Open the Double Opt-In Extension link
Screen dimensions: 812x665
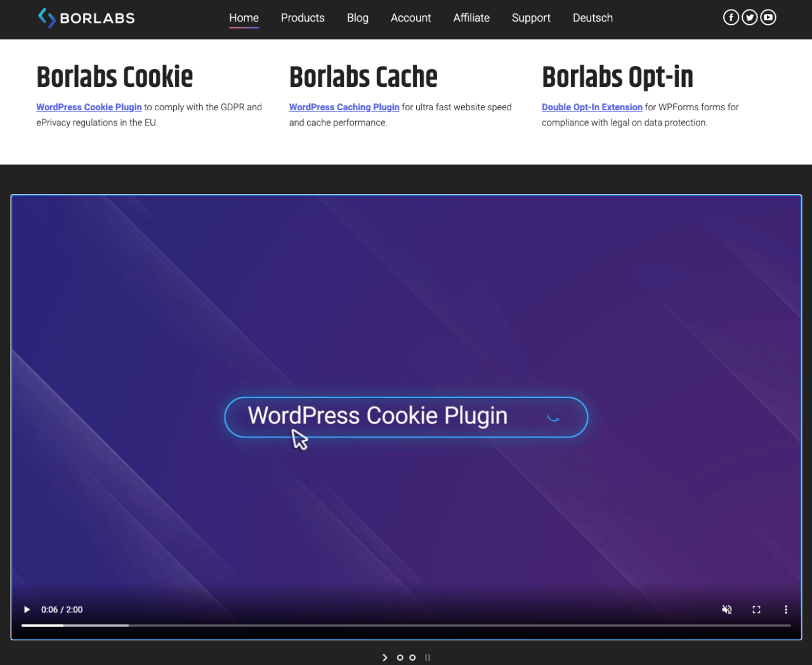coord(592,107)
